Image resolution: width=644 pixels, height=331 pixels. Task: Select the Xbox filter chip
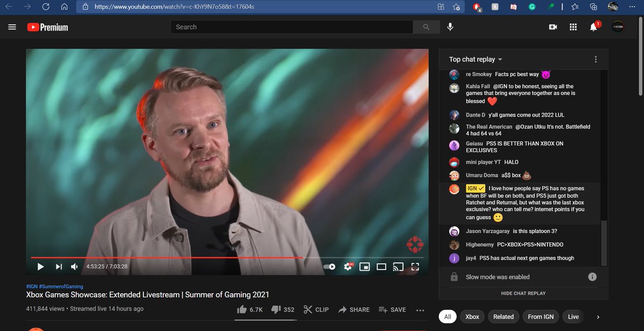point(472,317)
